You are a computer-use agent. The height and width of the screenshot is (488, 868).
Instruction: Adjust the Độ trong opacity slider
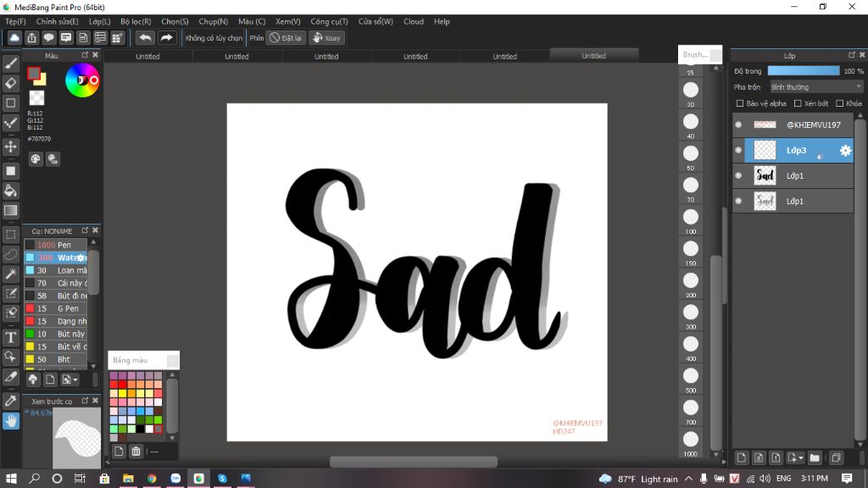coord(804,71)
